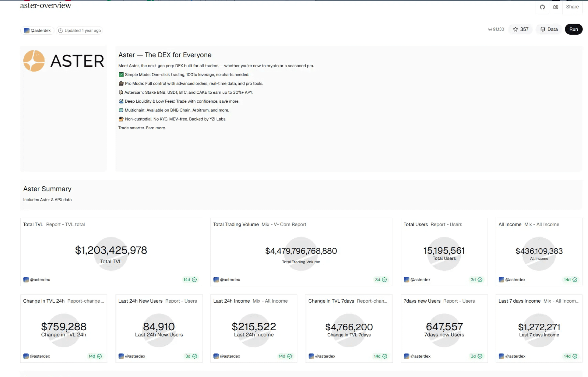The image size is (588, 377).
Task: Open the GitHub repository icon
Action: pos(542,7)
